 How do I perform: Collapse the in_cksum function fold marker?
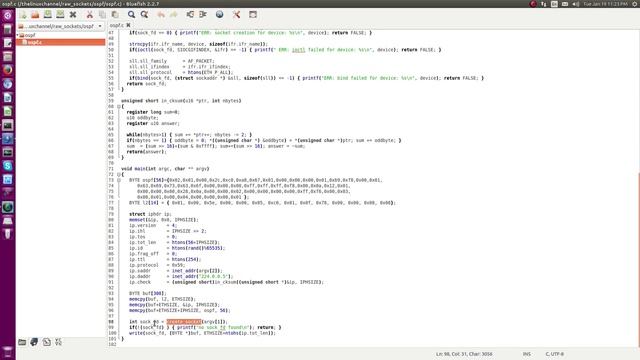119,107
